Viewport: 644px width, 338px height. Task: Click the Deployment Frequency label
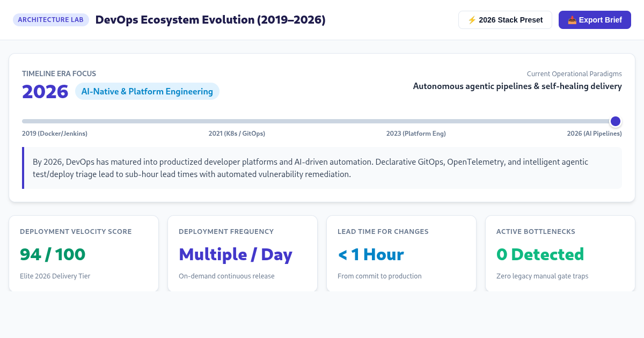(226, 232)
